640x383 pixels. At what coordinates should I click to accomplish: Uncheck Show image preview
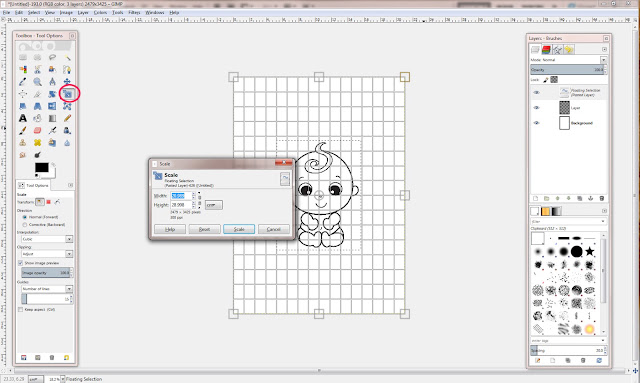pyautogui.click(x=20, y=263)
